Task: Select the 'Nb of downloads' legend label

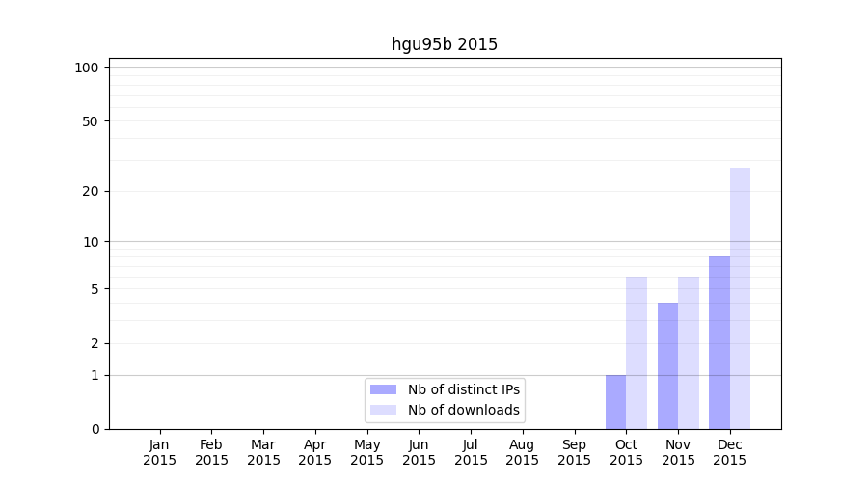Action: (464, 410)
